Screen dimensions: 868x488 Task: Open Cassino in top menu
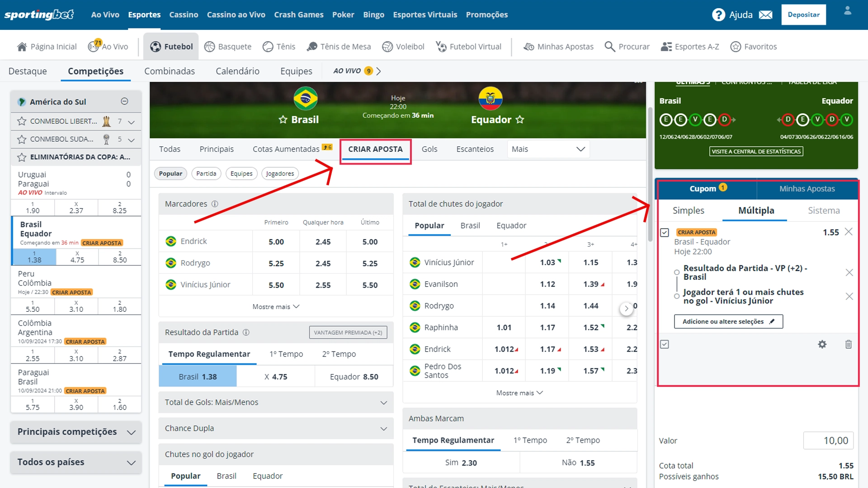(x=184, y=15)
